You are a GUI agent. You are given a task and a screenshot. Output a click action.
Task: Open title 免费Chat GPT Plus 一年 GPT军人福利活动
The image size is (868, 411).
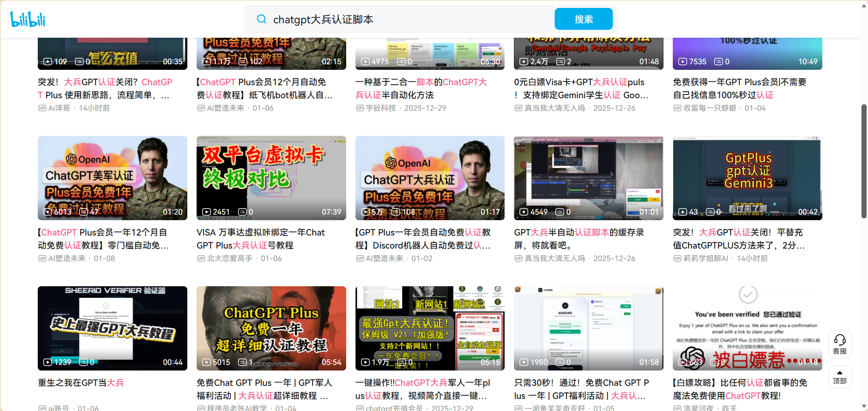tap(264, 389)
